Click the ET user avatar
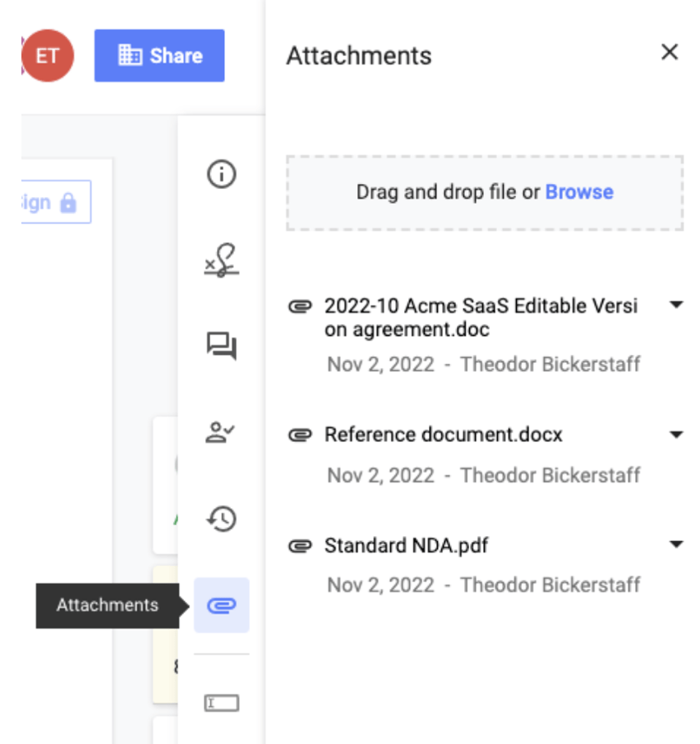Viewport: 700px width, 744px height. click(x=48, y=55)
